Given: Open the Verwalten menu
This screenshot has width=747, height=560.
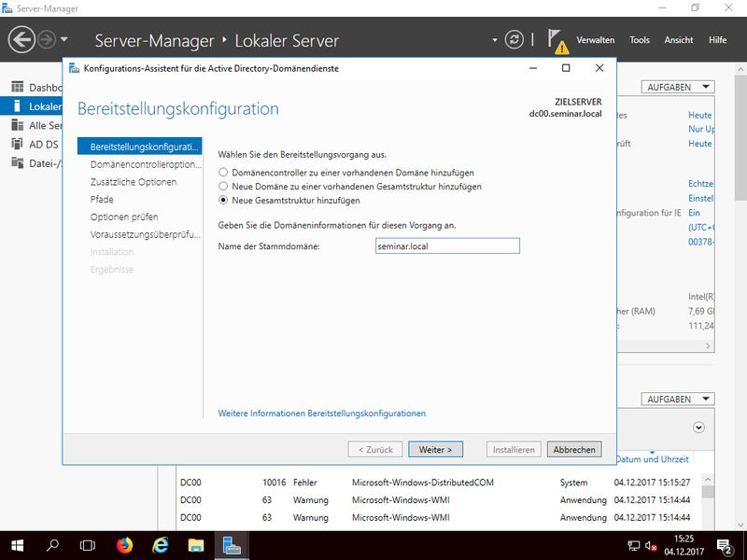Looking at the screenshot, I should 595,40.
